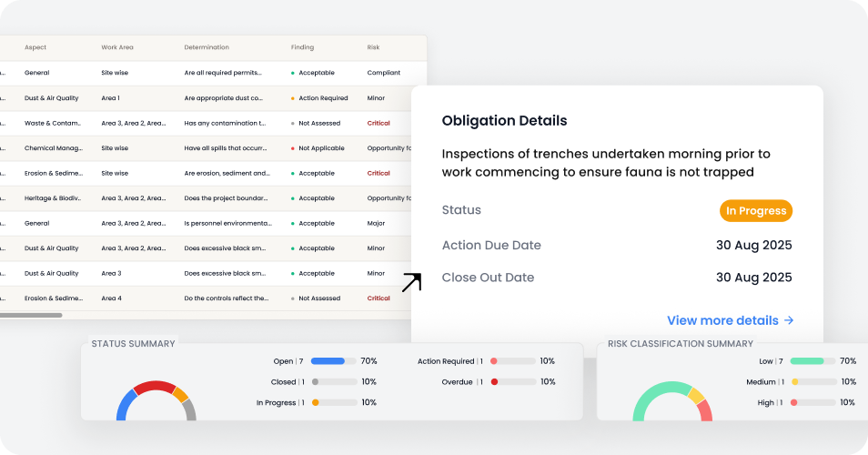Select the Low 70% risk bar
Viewport: 868px width, 455px height.
[813, 361]
